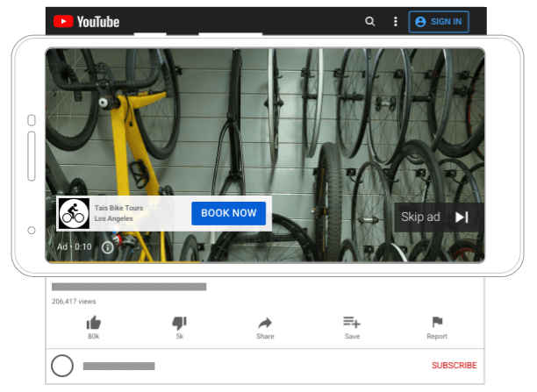Click the Los Angeles ad text
The image size is (537, 392).
point(113,218)
